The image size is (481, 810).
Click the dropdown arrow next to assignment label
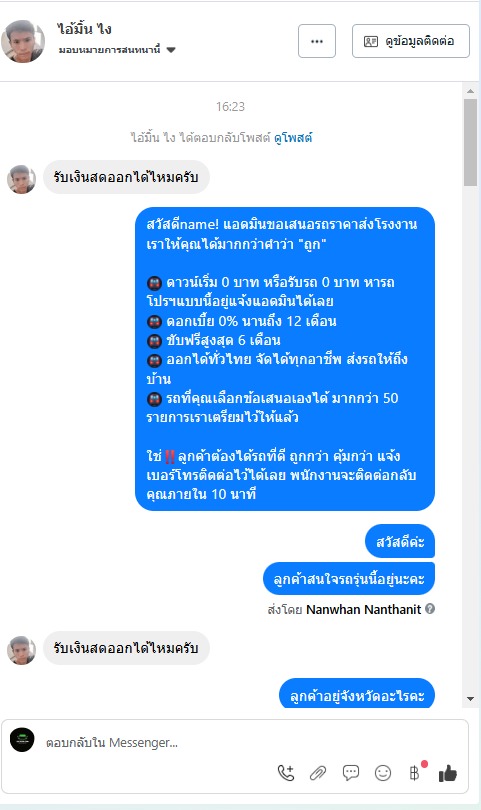click(171, 50)
